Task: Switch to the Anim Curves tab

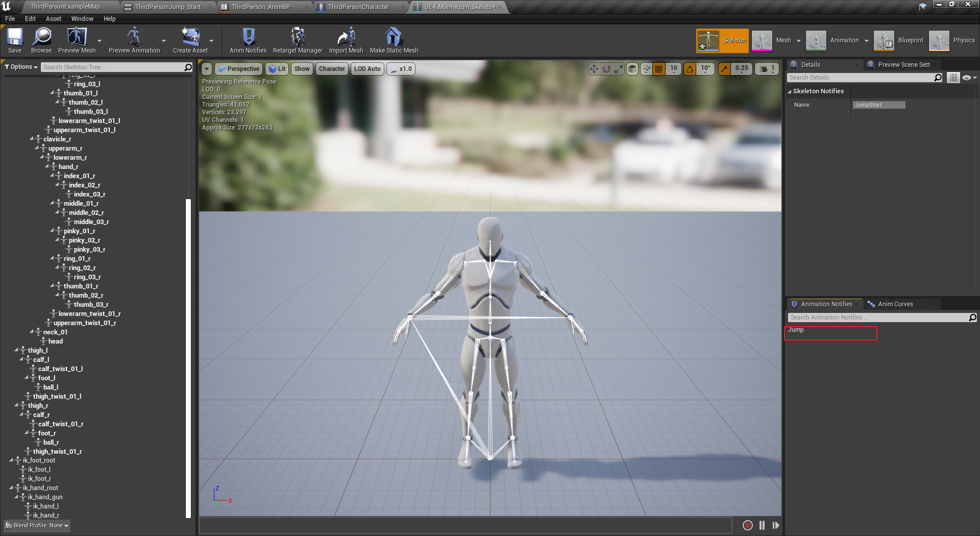Action: (x=896, y=304)
